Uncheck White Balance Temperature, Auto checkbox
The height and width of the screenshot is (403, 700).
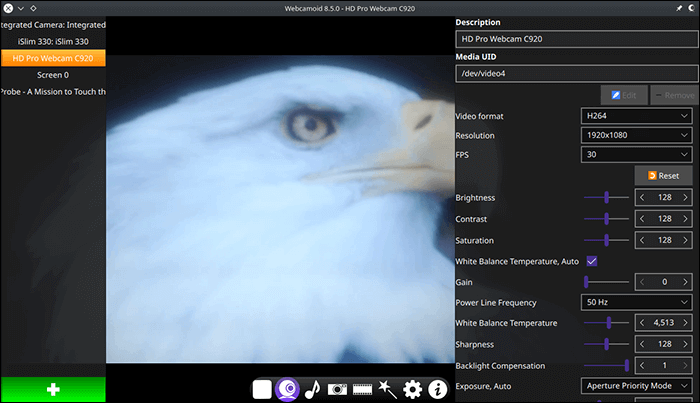(592, 261)
